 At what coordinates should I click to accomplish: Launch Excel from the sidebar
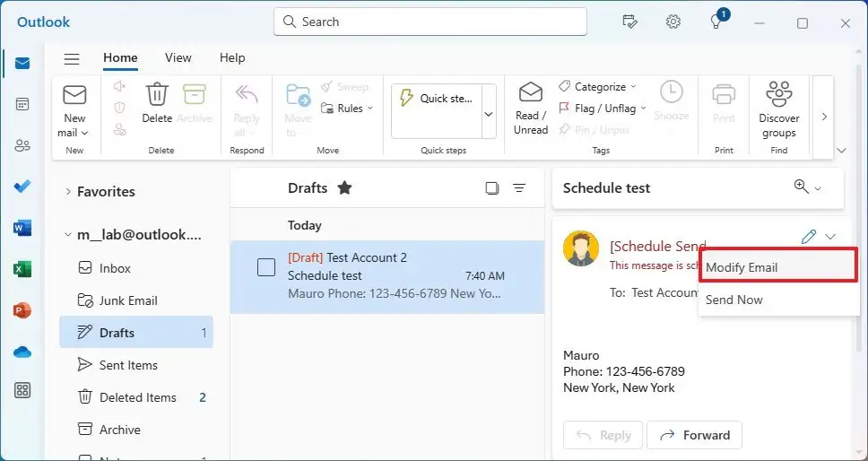tap(22, 269)
